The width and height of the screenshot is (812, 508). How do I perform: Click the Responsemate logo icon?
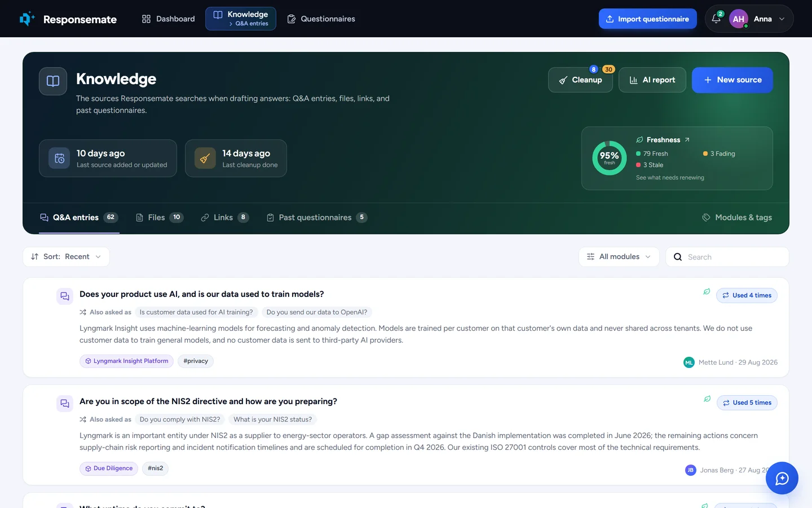[27, 19]
